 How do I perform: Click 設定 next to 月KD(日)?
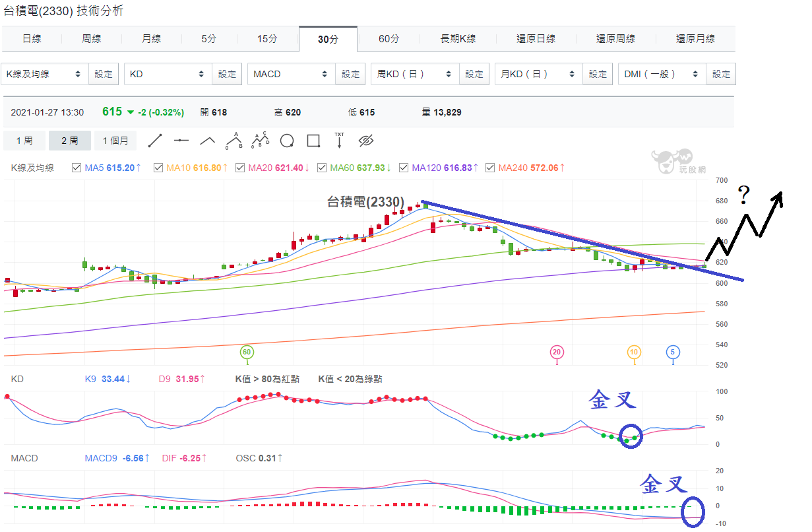click(x=598, y=74)
